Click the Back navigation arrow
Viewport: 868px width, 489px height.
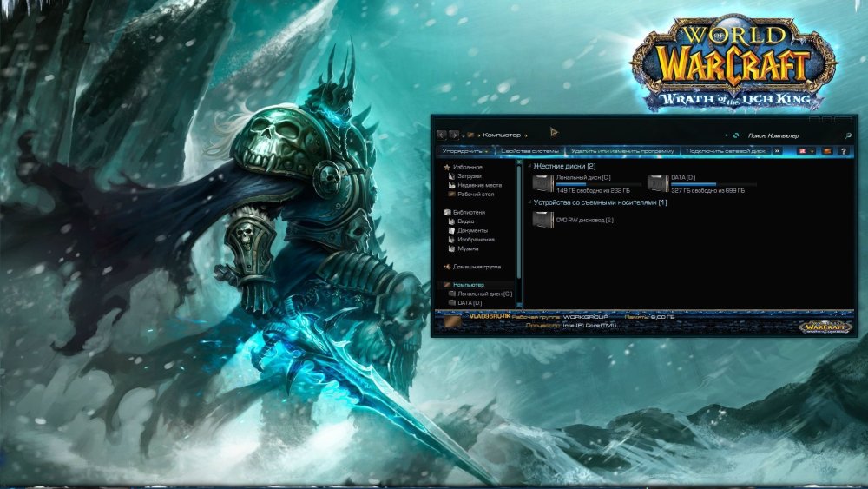click(x=441, y=135)
